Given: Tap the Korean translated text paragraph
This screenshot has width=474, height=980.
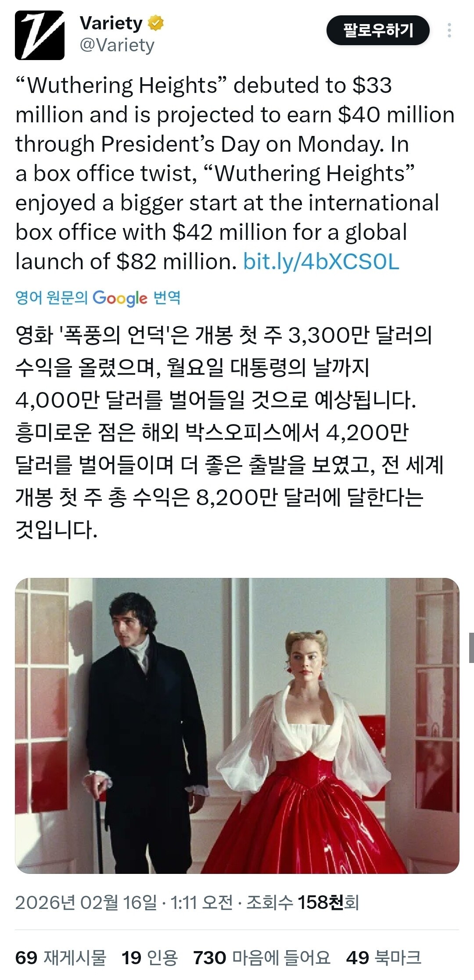Looking at the screenshot, I should coord(229,432).
